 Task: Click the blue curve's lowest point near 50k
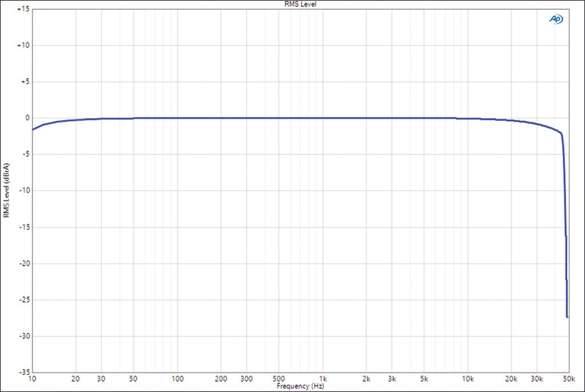[x=567, y=317]
